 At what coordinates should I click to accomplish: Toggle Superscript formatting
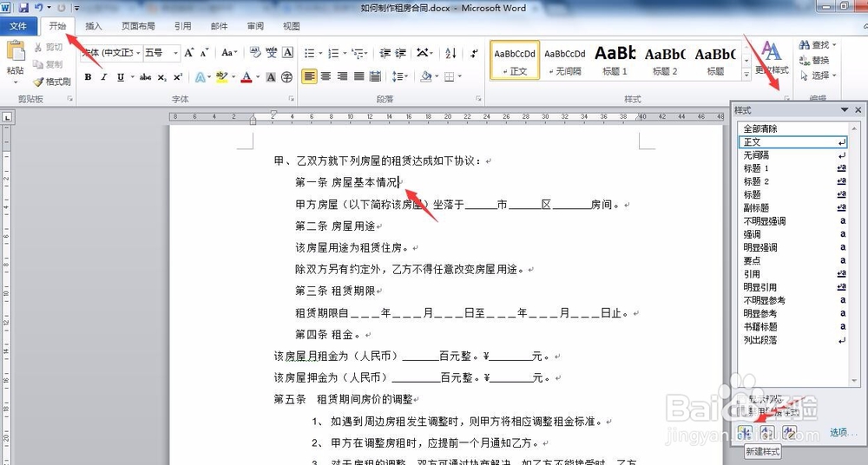pos(178,77)
